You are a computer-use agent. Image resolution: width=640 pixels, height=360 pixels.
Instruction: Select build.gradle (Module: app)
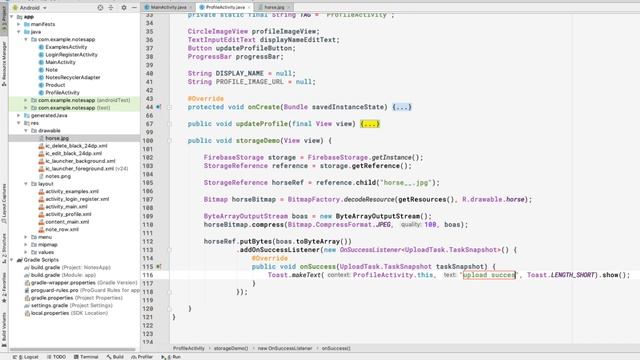(x=63, y=275)
